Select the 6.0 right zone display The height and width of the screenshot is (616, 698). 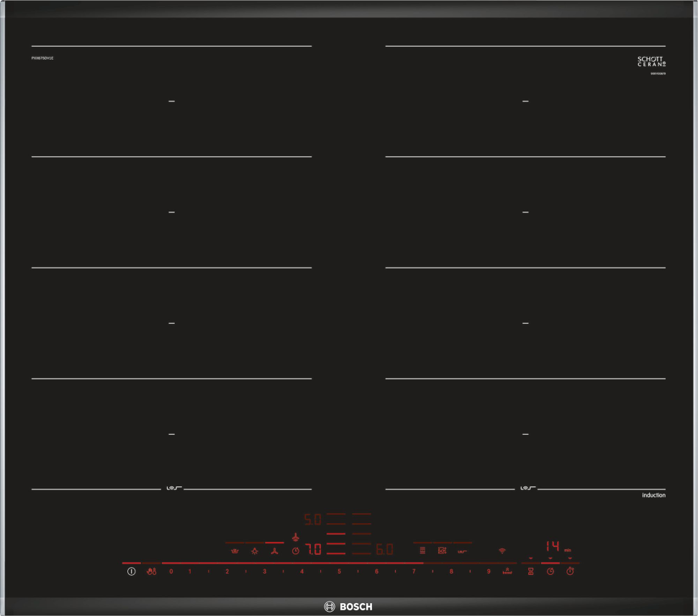(384, 550)
